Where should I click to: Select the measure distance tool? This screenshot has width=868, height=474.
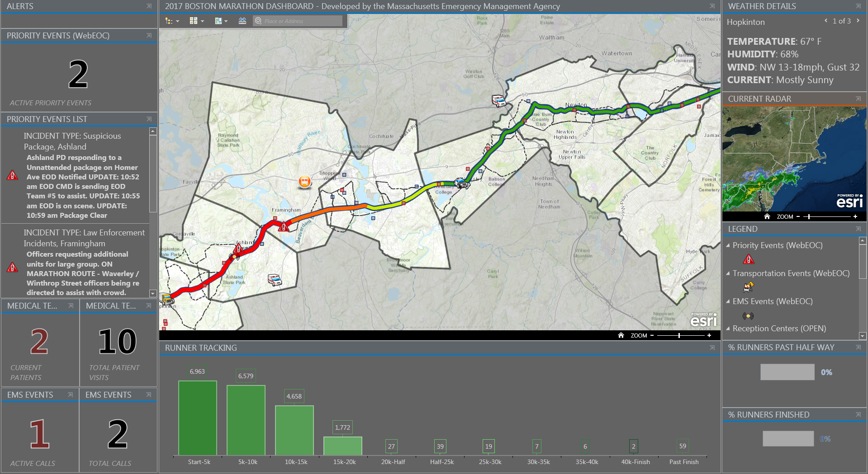click(x=242, y=21)
